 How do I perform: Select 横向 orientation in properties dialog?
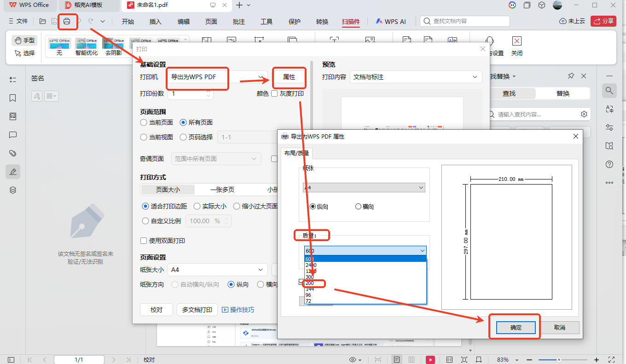[x=358, y=207]
